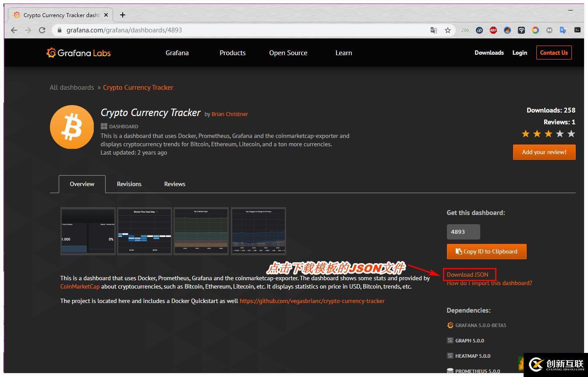
Task: Click the fifth review star
Action: point(571,134)
